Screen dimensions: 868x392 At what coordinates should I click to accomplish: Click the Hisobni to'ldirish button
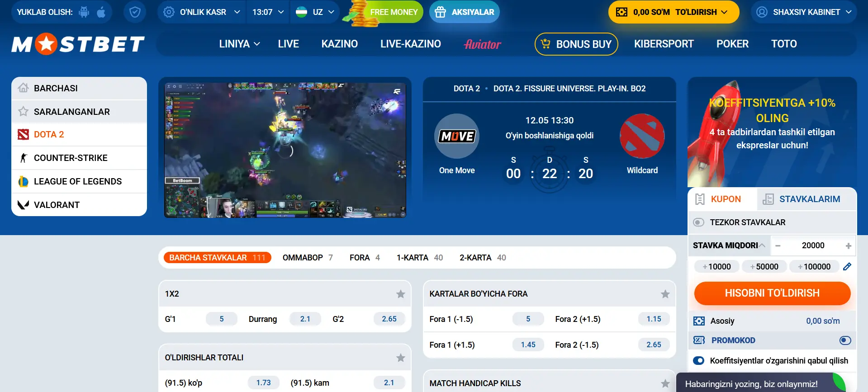click(x=772, y=293)
